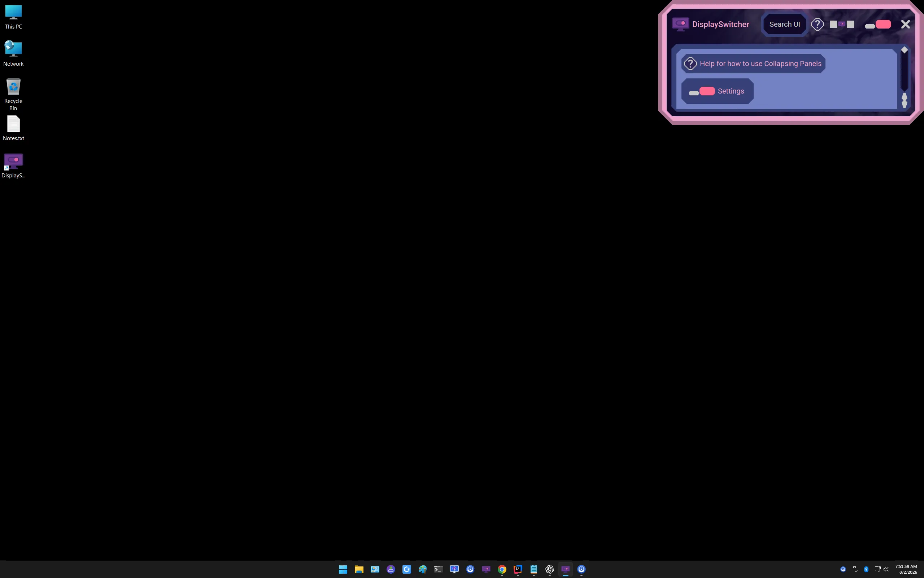Open the Settings panel button
The width and height of the screenshot is (924, 578).
[x=717, y=91]
